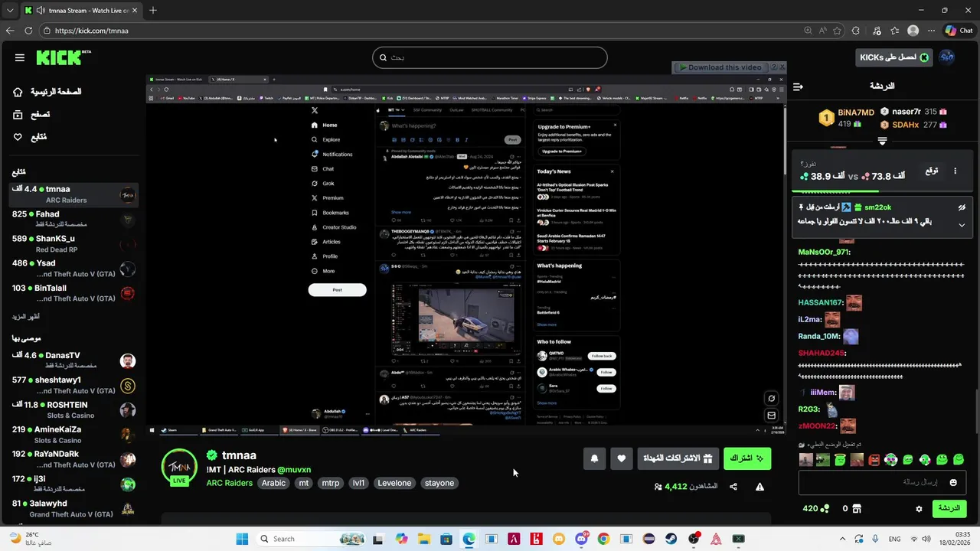Image resolution: width=980 pixels, height=551 pixels.
Task: Open the emoji picker in the chat input
Action: pos(953,482)
